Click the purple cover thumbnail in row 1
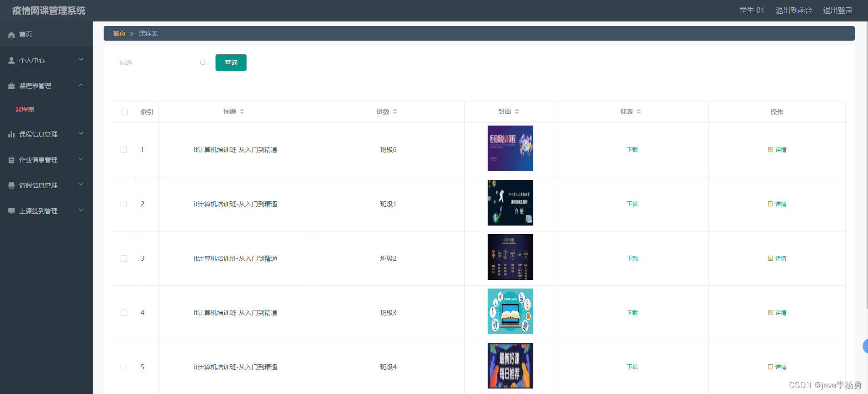The height and width of the screenshot is (394, 868). pos(510,148)
